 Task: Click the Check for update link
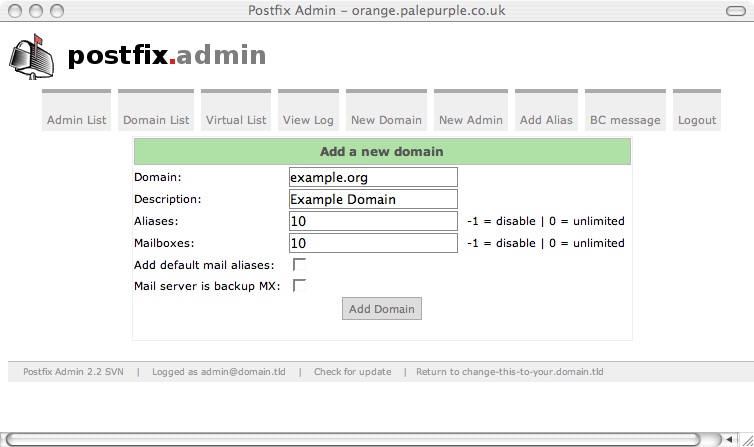tap(352, 372)
